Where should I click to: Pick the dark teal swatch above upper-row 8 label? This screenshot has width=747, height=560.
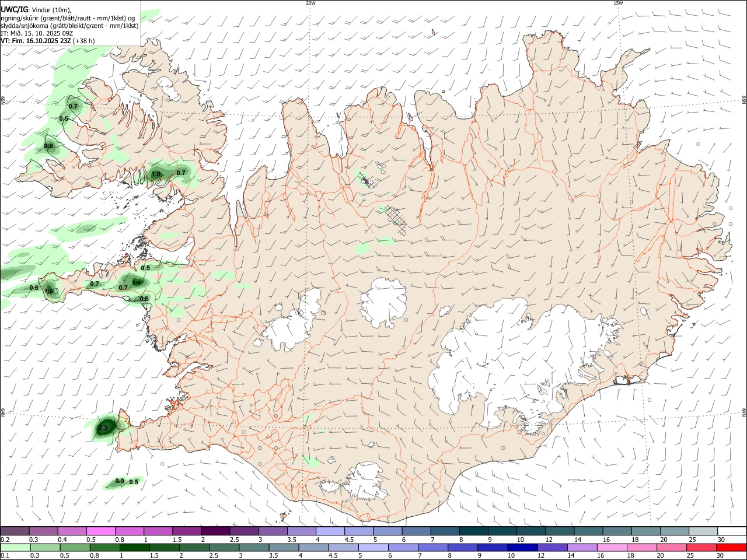pos(473,531)
